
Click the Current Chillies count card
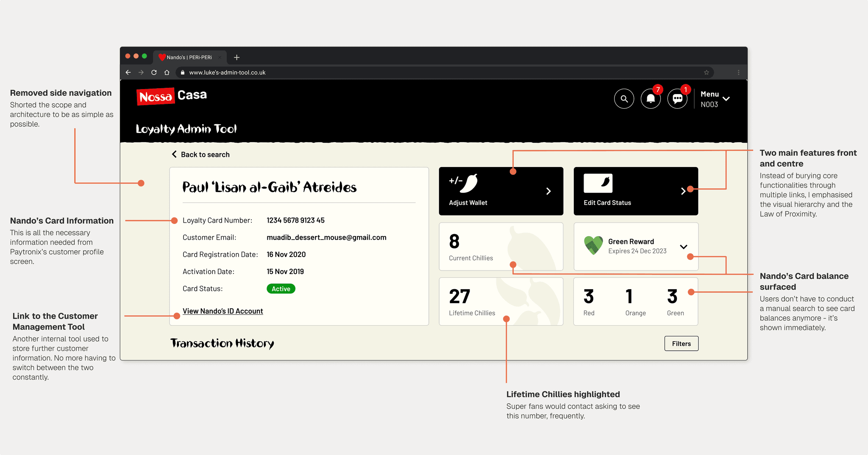(501, 246)
